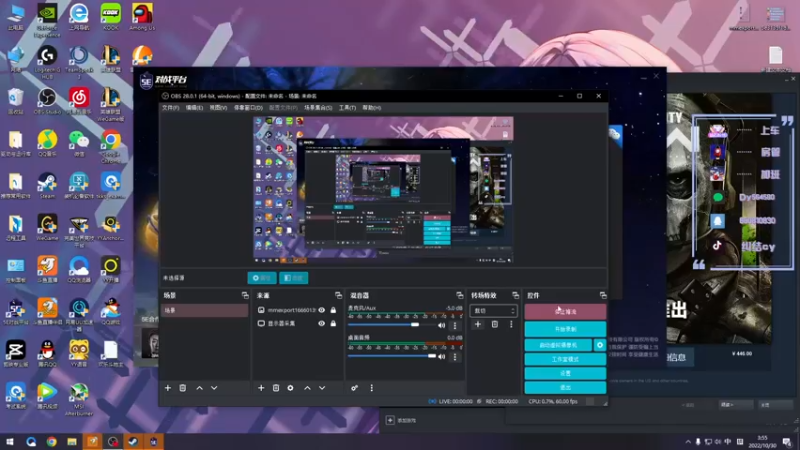800x450 pixels.
Task: Mute the Mic/Aux channel speaker icon
Action: coord(441,326)
